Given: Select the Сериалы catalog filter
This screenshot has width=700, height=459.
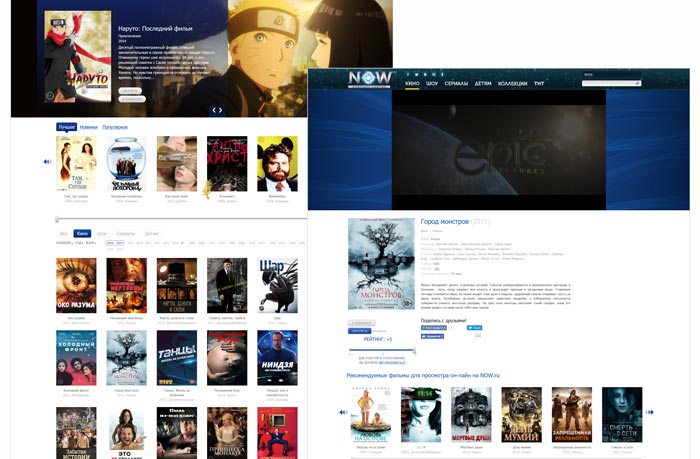Looking at the screenshot, I should (125, 234).
